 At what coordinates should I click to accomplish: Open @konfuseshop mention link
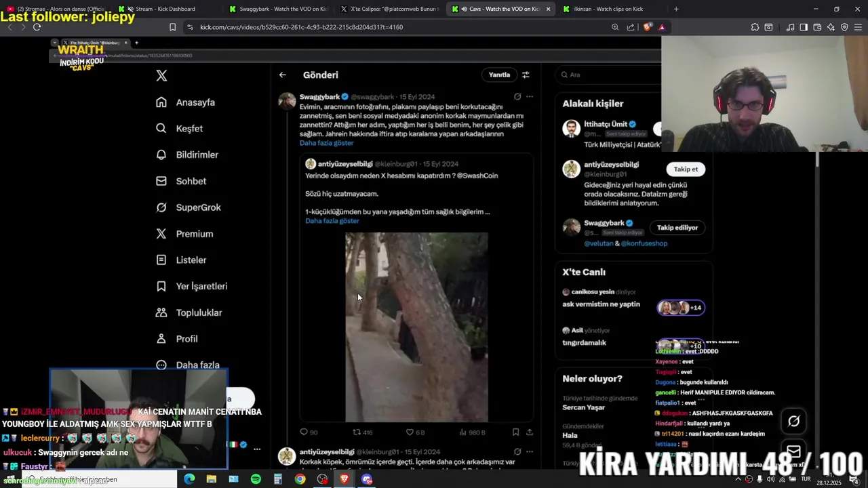tap(644, 243)
